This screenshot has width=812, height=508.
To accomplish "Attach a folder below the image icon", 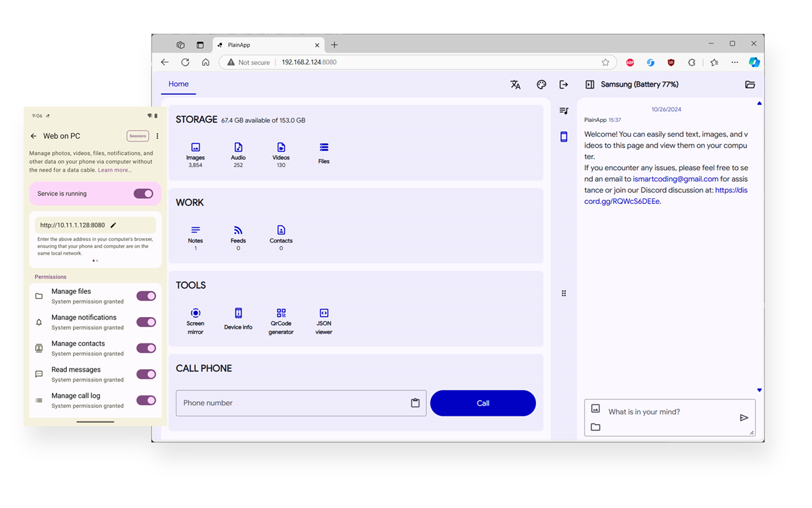I will tap(595, 427).
